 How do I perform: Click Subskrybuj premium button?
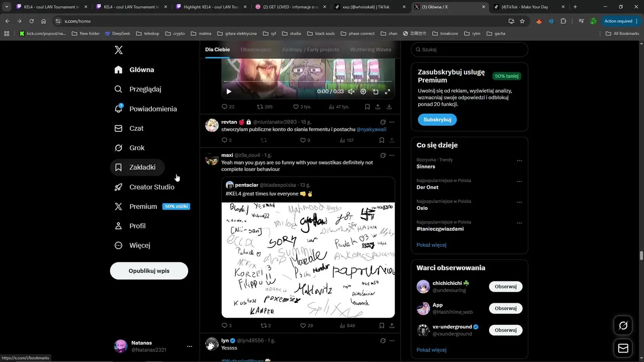(x=437, y=120)
